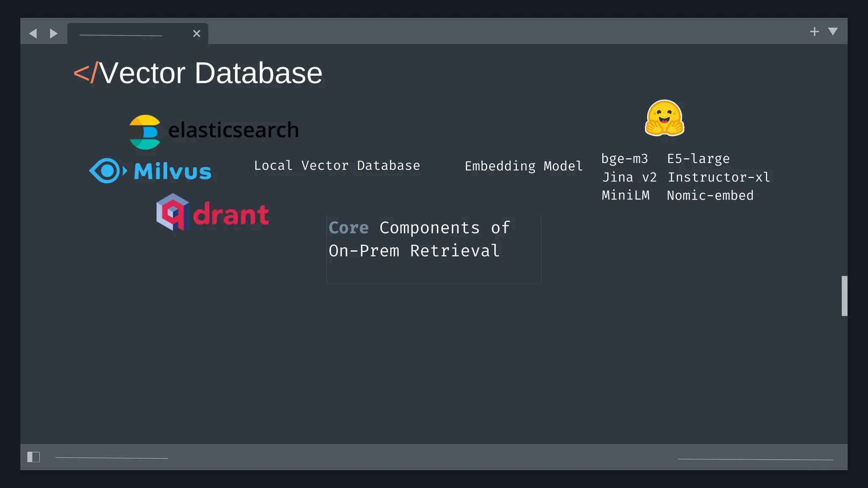
Task: Select the Instructor-xl model name
Action: [x=719, y=177]
